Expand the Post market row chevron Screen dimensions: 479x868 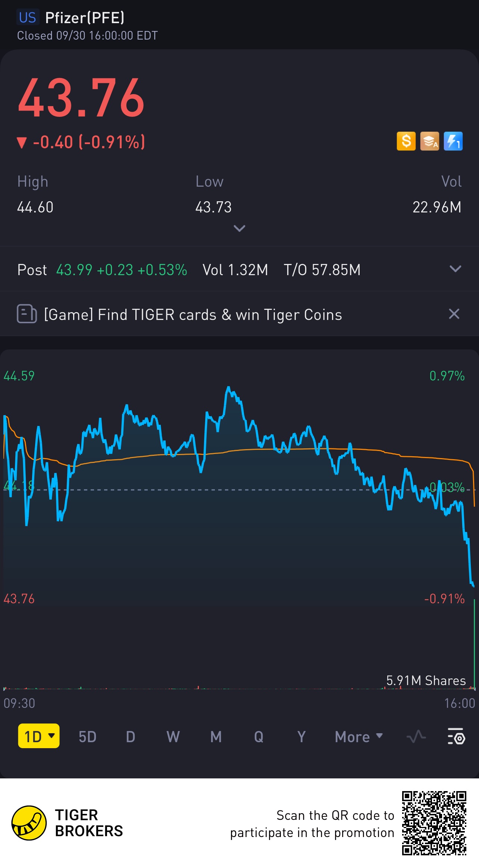(455, 269)
